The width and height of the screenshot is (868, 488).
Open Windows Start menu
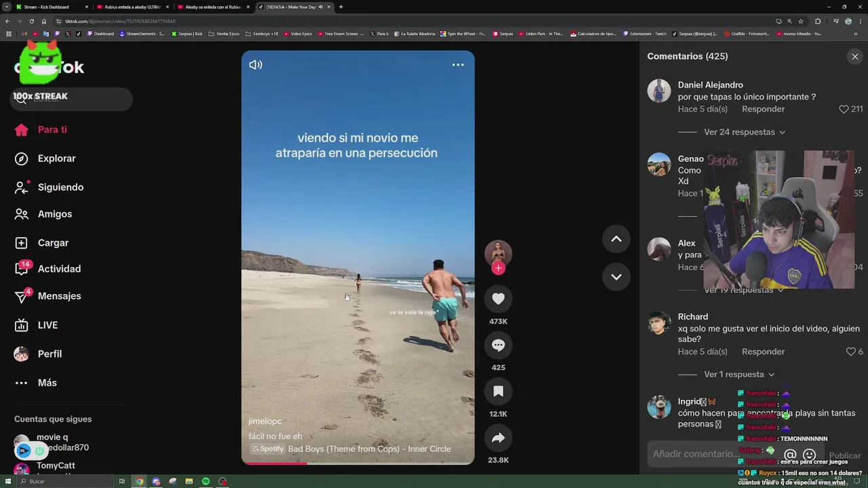coord(7,481)
